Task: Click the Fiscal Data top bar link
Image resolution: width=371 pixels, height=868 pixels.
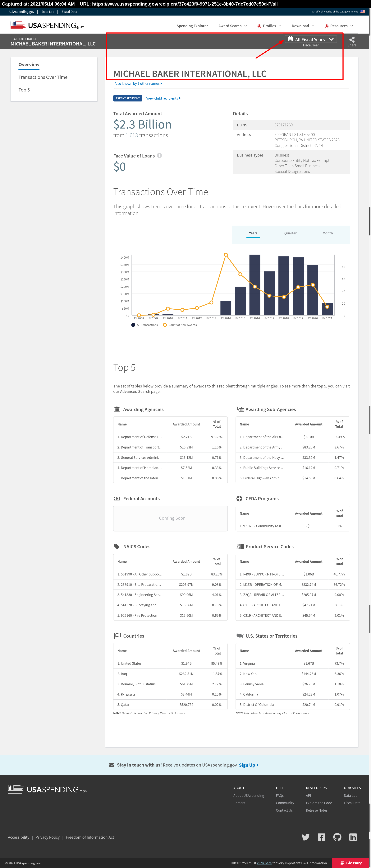Action: pos(69,12)
